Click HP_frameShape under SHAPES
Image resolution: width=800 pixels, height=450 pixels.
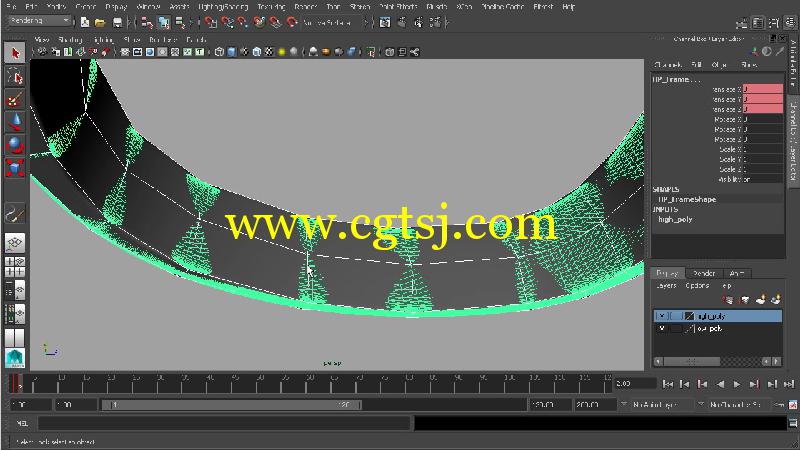[687, 199]
